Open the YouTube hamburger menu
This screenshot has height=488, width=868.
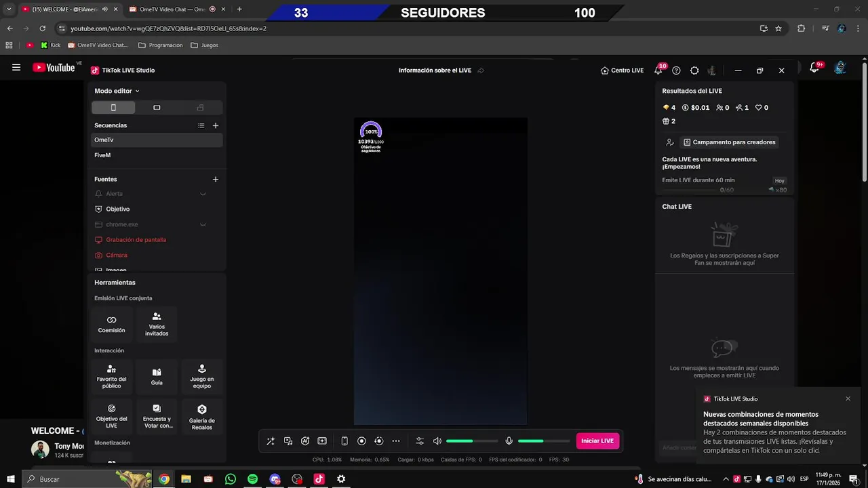pyautogui.click(x=16, y=67)
